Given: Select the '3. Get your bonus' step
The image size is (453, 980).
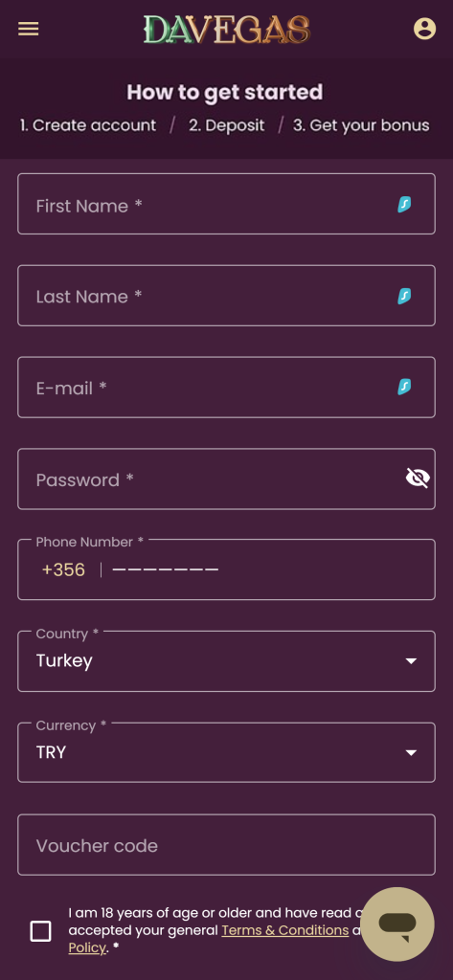Looking at the screenshot, I should pos(361,125).
